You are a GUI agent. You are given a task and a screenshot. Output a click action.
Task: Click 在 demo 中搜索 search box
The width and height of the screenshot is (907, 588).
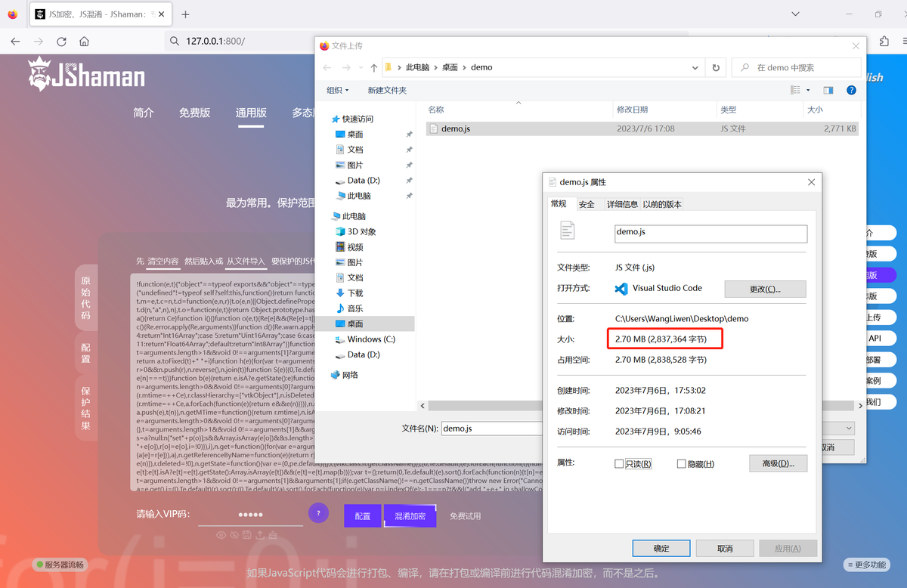tap(796, 67)
